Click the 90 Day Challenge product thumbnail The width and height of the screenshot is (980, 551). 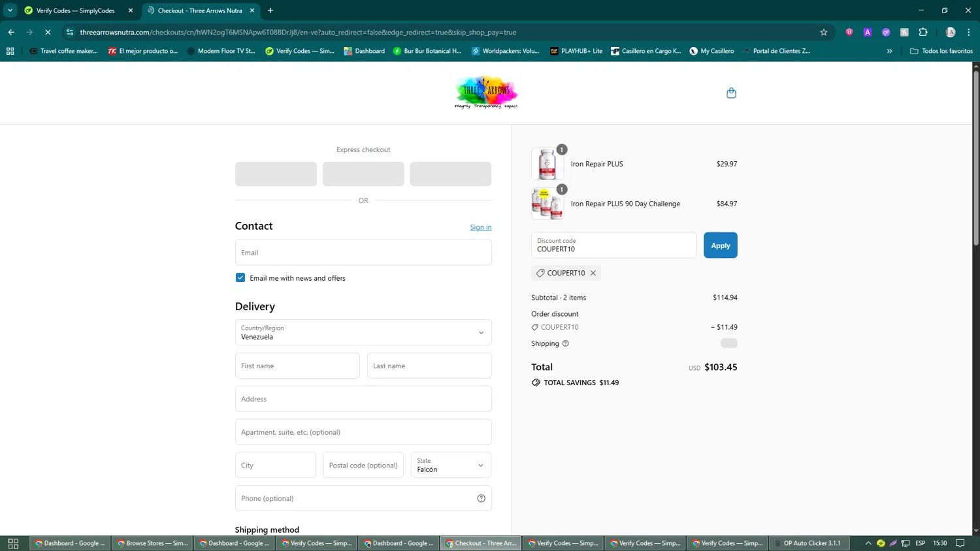click(x=547, y=204)
